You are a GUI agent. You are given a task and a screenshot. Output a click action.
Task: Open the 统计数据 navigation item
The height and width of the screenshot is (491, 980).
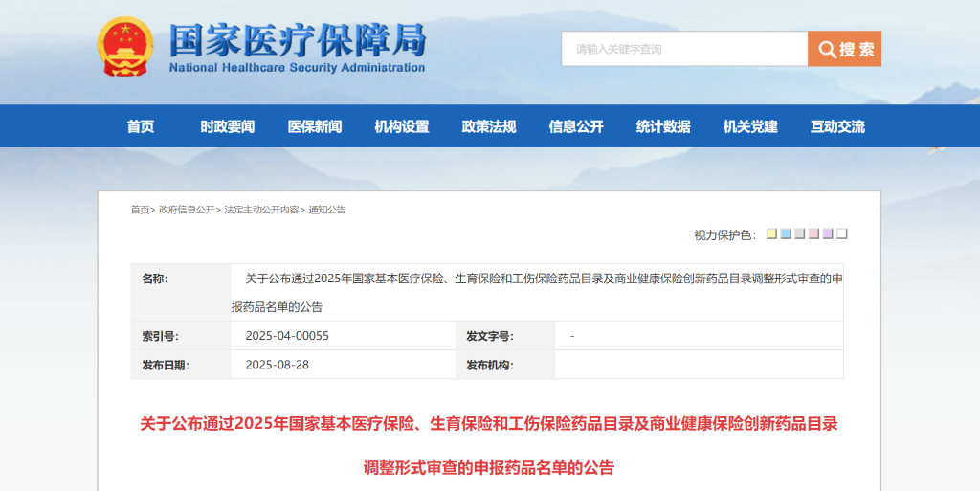663,126
